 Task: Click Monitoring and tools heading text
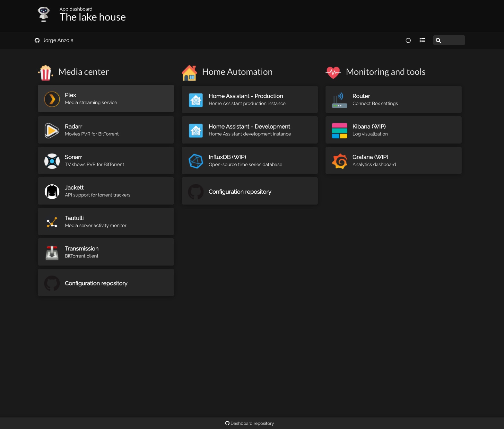click(386, 72)
